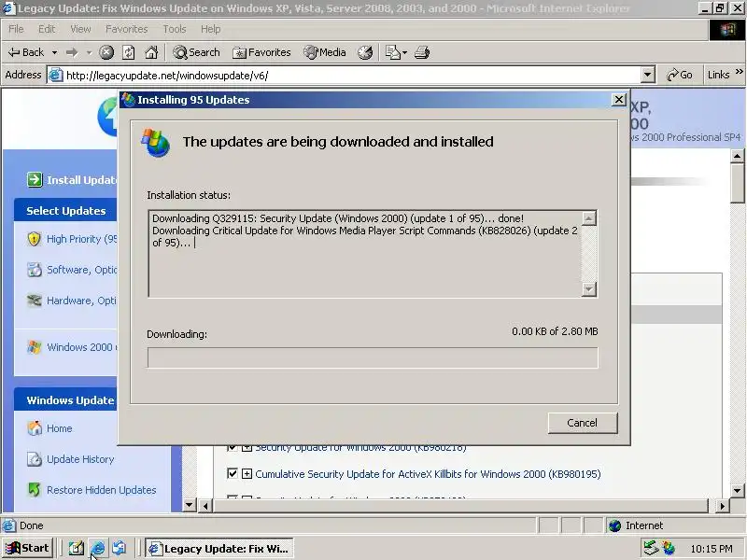Viewport: 747px width, 560px height.
Task: Click the Windows 2000 flag icon in sidebar
Action: click(x=35, y=347)
